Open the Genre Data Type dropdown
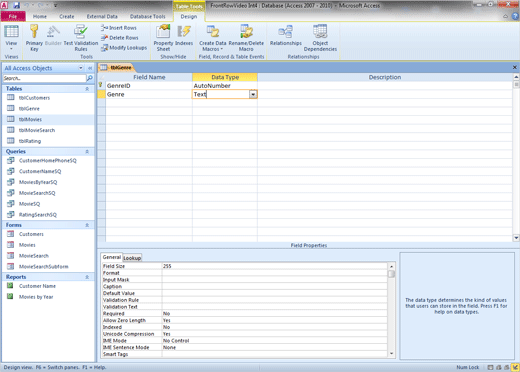Screen dimensions: 520x372 pyautogui.click(x=253, y=95)
